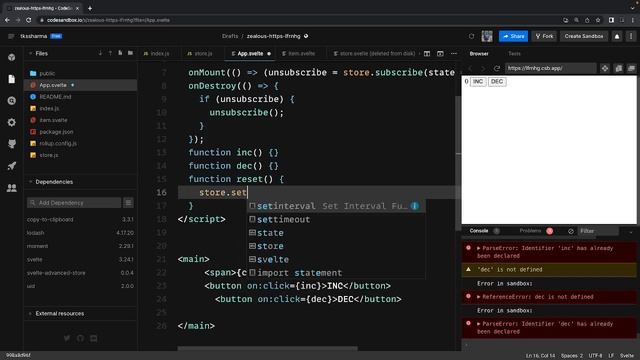
Task: Click the crosshair icon next to preview URL
Action: tap(605, 68)
